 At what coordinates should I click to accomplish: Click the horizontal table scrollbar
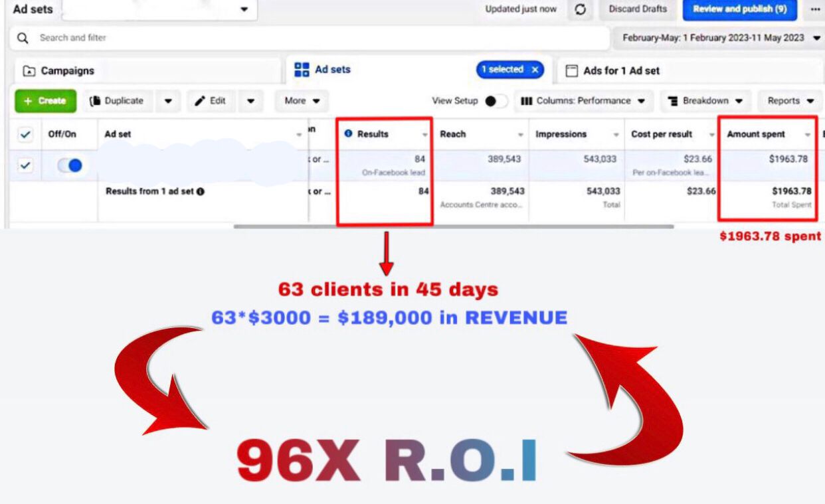(x=453, y=226)
